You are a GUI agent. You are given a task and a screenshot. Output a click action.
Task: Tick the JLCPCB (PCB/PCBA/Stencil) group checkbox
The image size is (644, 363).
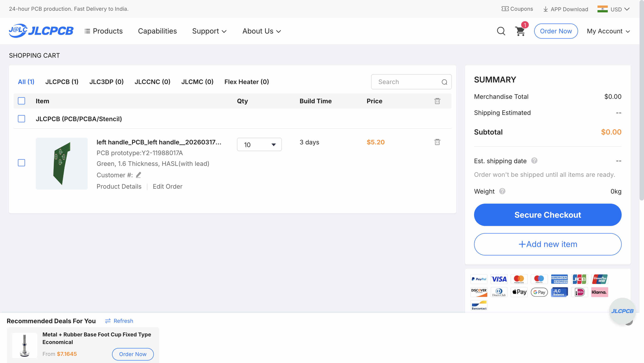(21, 119)
